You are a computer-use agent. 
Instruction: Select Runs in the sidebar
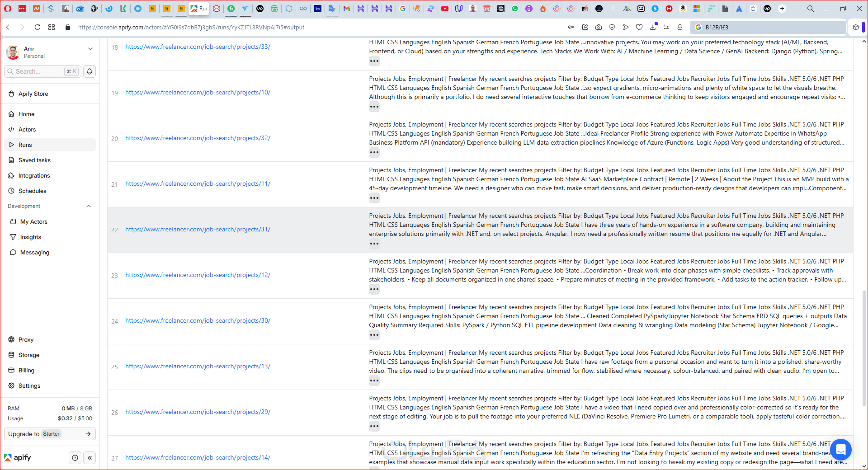(50, 145)
